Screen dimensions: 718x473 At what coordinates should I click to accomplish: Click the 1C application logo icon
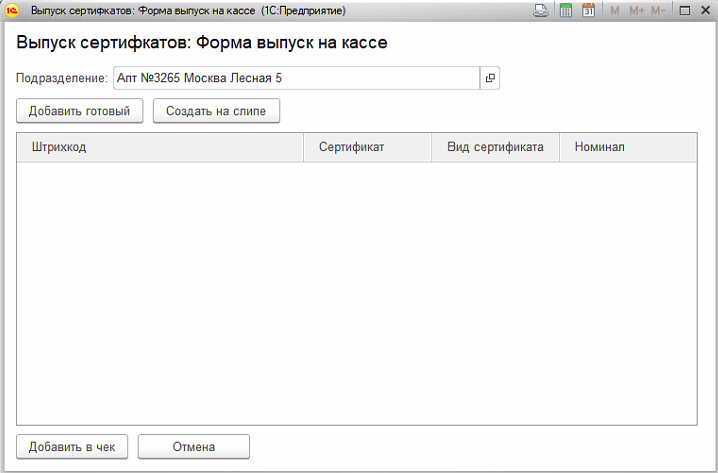(x=13, y=10)
